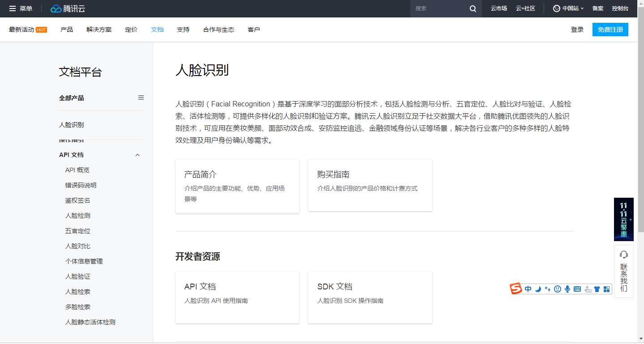Select 人脸对比 in sidebar
Screen dimensions: 644x344
tap(77, 246)
